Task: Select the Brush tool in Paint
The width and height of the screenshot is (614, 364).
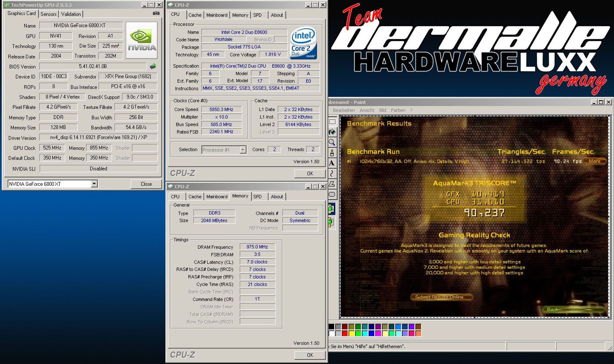Action: tap(332, 153)
